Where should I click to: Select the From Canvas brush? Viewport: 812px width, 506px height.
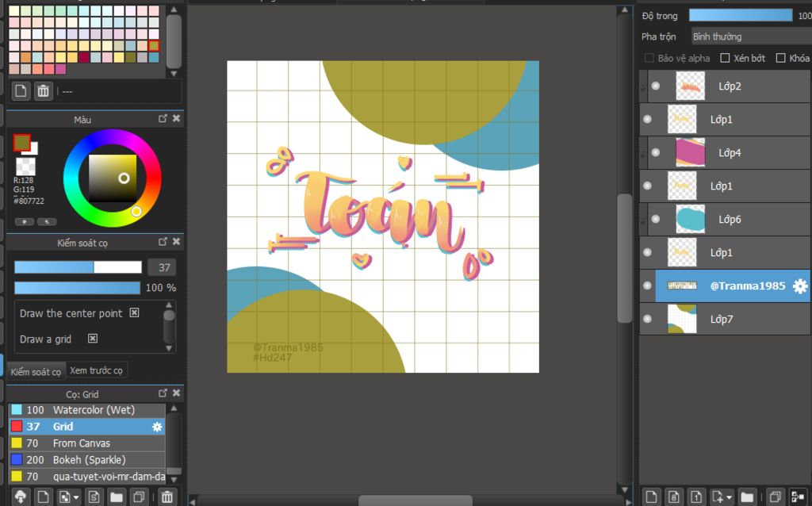[x=87, y=443]
